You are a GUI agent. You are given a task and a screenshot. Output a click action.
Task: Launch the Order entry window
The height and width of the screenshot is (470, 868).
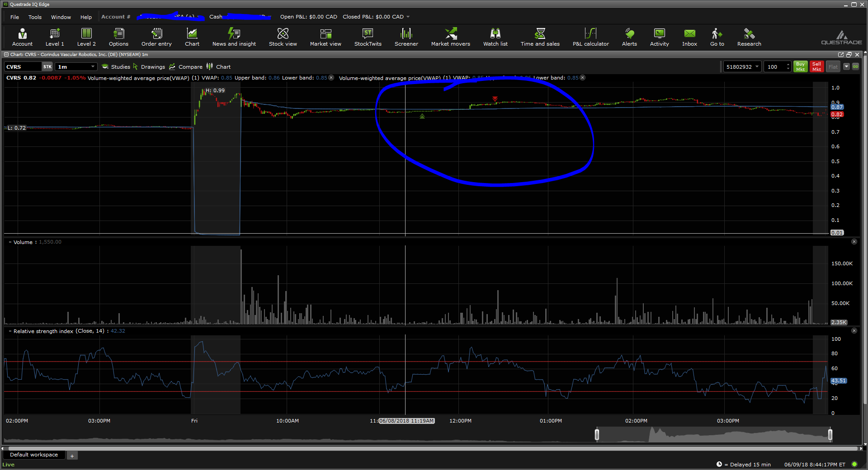[156, 37]
